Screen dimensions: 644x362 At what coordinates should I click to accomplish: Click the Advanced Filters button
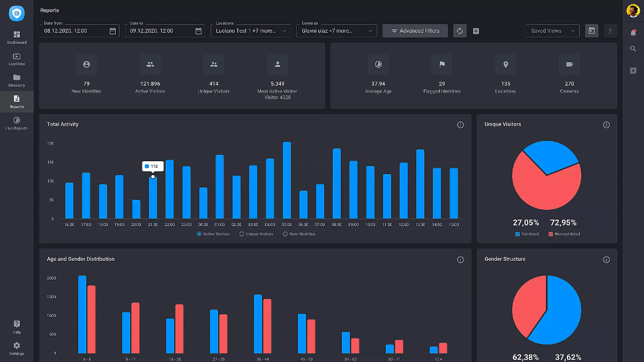[415, 31]
